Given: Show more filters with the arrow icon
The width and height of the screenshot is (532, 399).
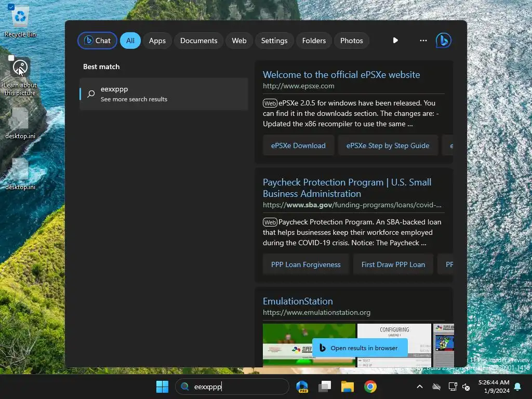Looking at the screenshot, I should (x=395, y=41).
